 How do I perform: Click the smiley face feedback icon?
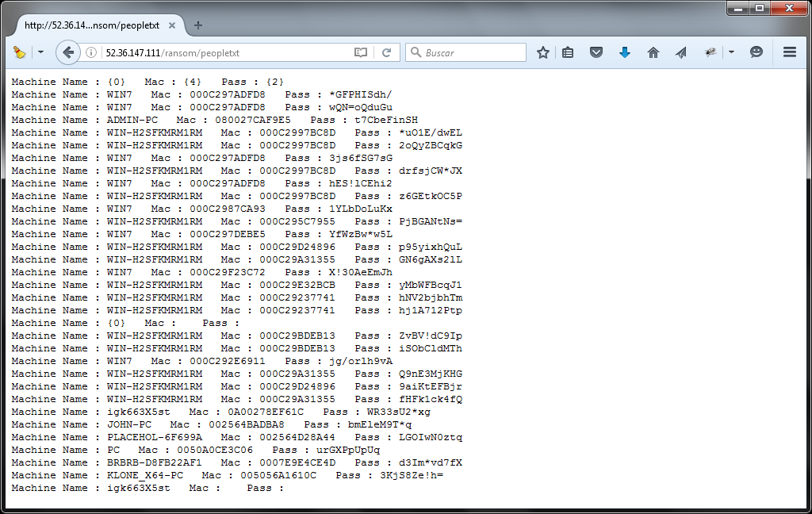click(x=756, y=52)
